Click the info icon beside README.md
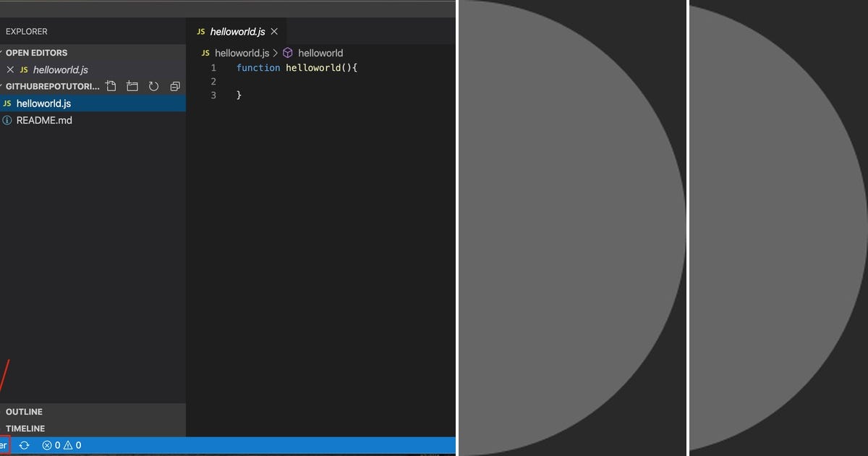Image resolution: width=868 pixels, height=456 pixels. (7, 120)
